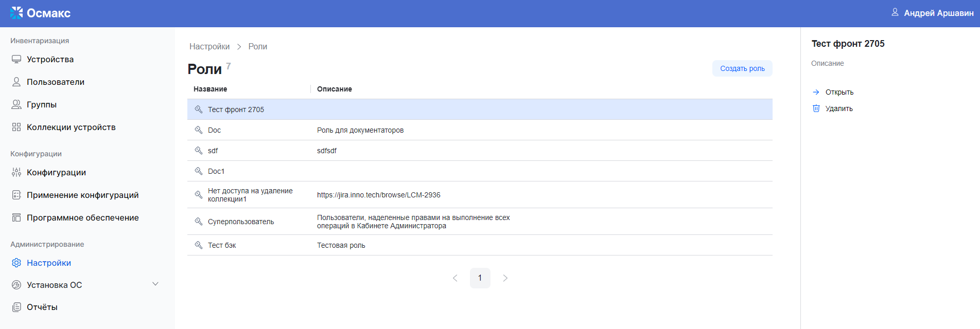Open the Пользователи menu item
Image resolution: width=980 pixels, height=329 pixels.
tap(56, 82)
